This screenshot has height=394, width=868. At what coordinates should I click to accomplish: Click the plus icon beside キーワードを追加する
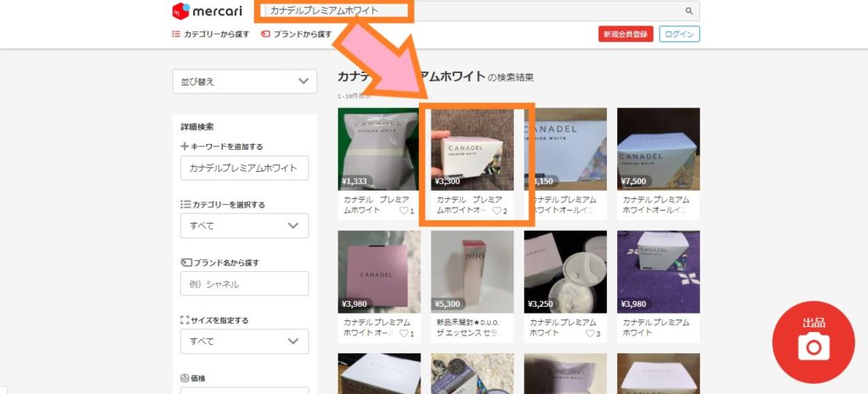pos(185,147)
